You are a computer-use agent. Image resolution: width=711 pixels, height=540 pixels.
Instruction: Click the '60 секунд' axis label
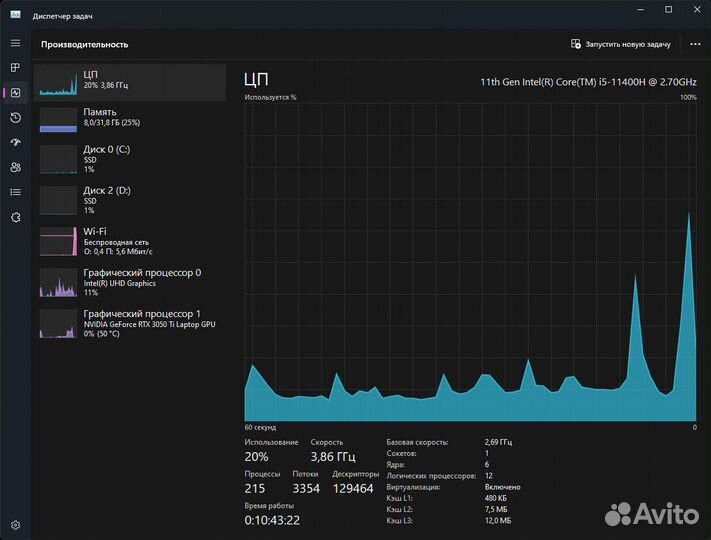[260, 427]
